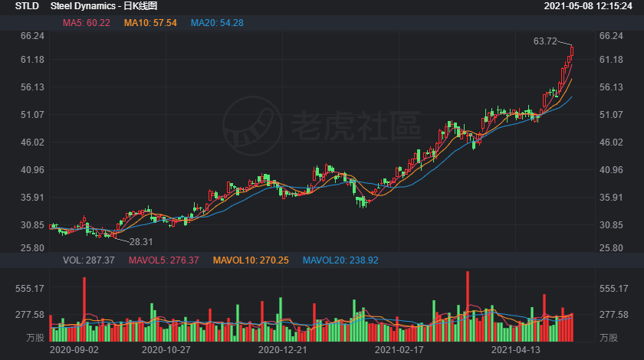Click the left axis 40.96 price label

click(32, 169)
